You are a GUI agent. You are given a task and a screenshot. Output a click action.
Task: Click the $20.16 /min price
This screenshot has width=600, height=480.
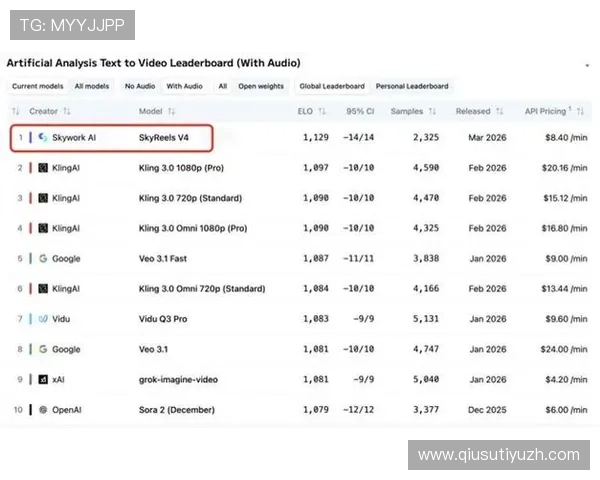[564, 168]
